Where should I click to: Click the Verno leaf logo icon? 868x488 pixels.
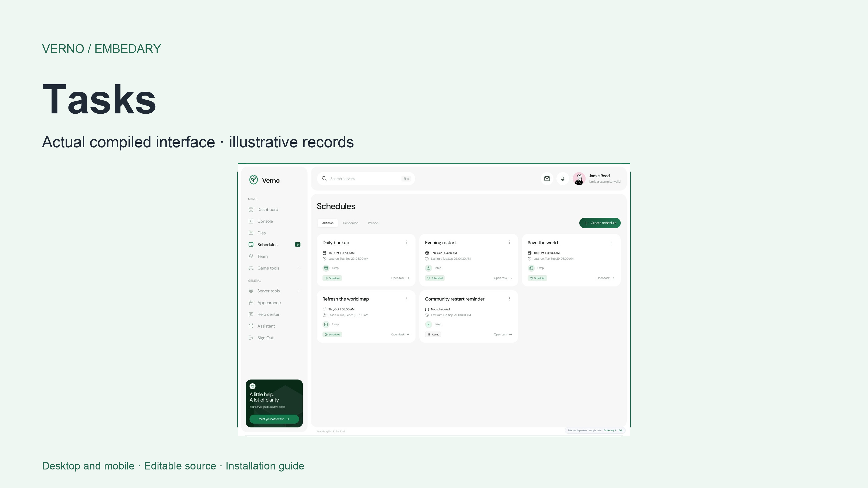coord(253,180)
